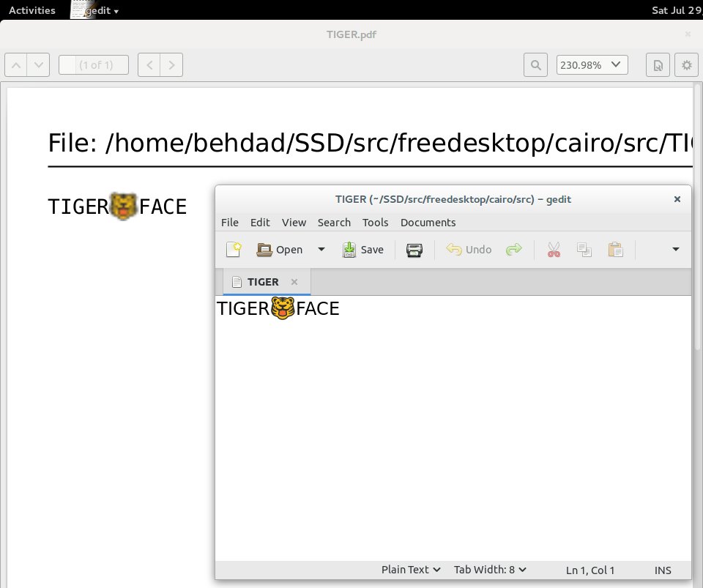Open the Activities overview
The width and height of the screenshot is (703, 588).
coord(31,10)
